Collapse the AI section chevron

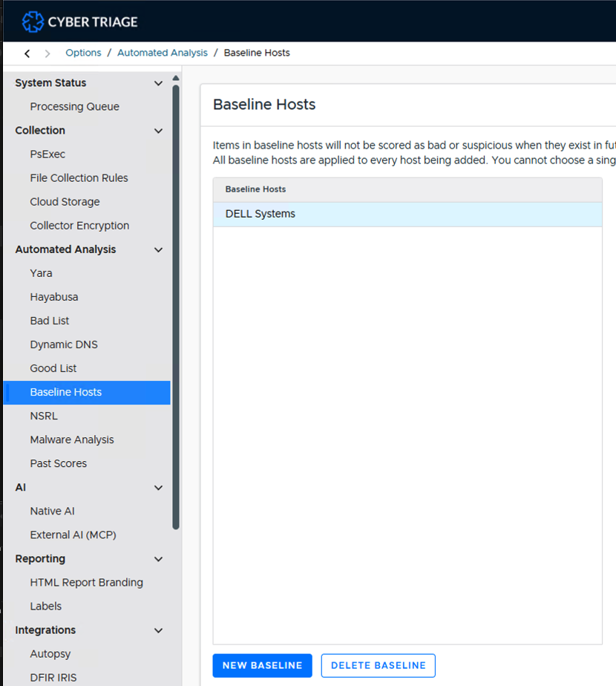coord(158,488)
